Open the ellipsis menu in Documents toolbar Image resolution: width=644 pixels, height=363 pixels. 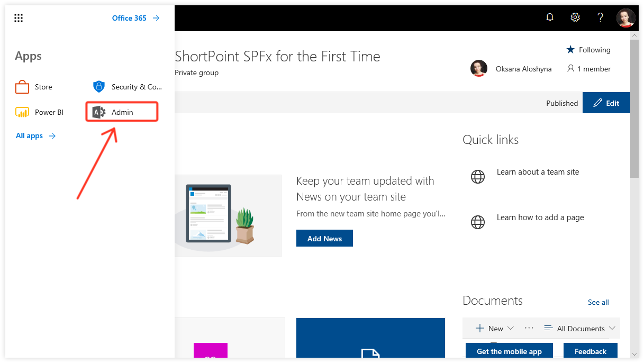click(529, 328)
